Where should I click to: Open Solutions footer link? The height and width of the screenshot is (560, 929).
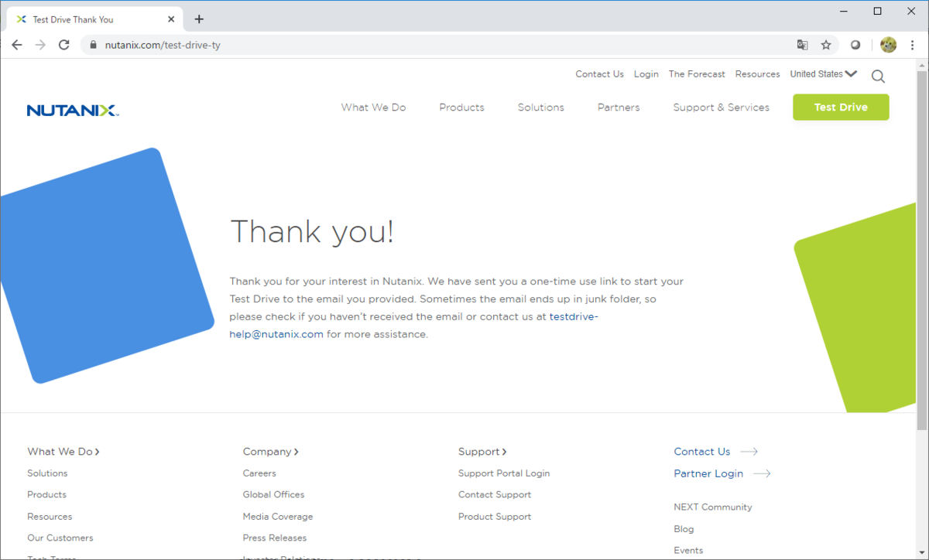(x=47, y=473)
